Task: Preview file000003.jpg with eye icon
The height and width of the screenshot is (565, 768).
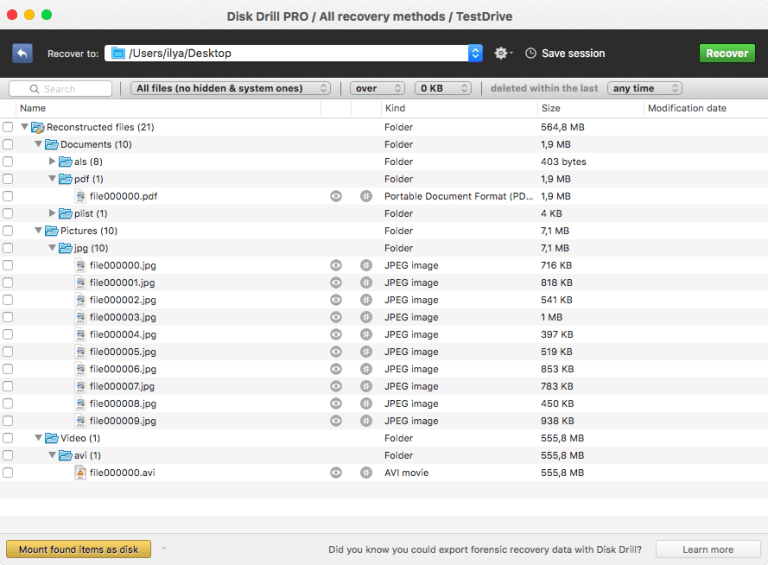Action: coord(336,317)
